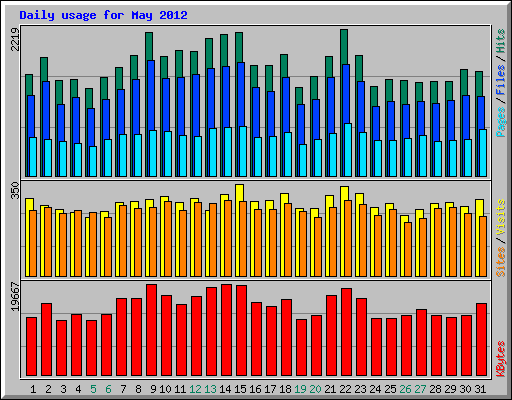Click the orange sites bar for day 22
The image size is (512, 400).
[348, 238]
